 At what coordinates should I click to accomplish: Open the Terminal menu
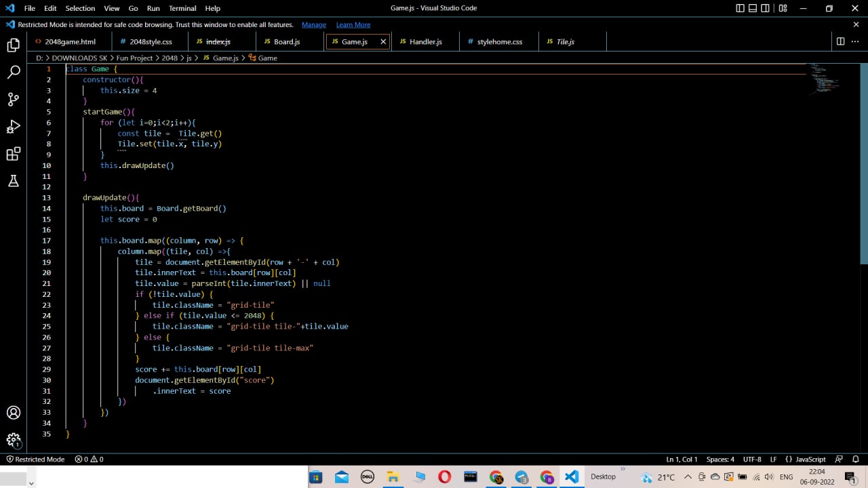[x=182, y=8]
